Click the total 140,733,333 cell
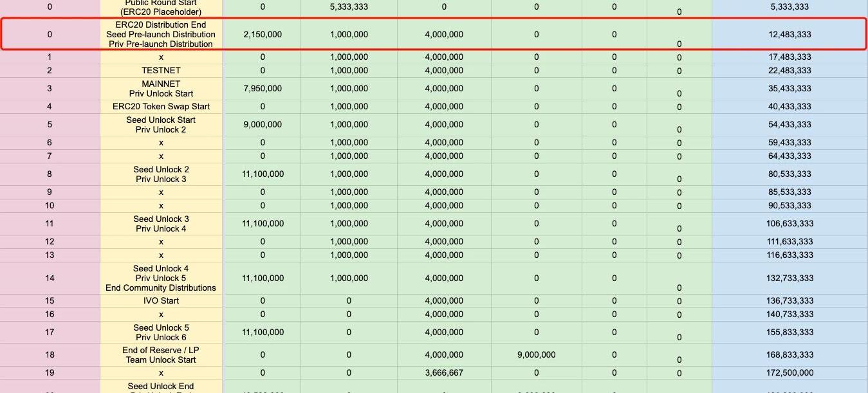 coord(790,314)
